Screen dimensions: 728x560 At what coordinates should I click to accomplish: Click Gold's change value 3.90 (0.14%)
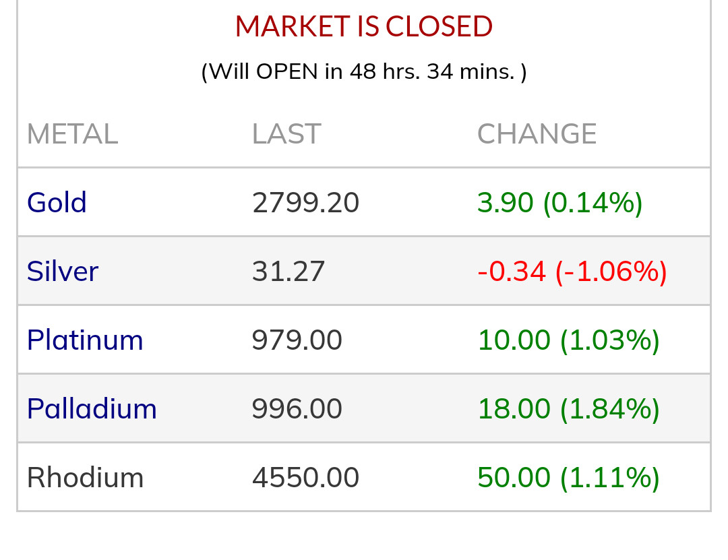tap(560, 203)
